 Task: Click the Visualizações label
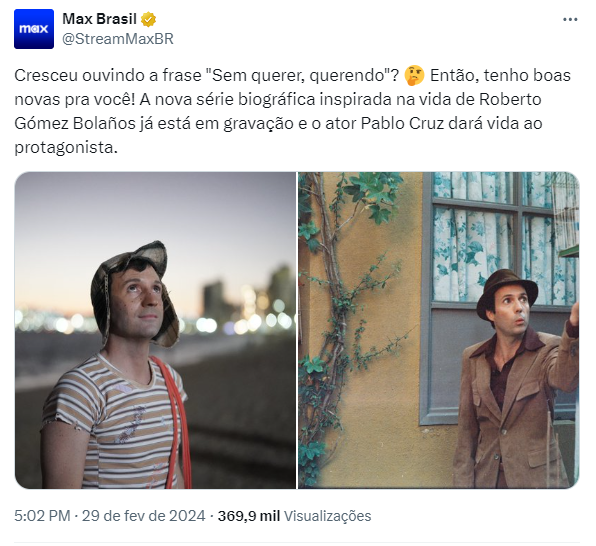[x=328, y=516]
